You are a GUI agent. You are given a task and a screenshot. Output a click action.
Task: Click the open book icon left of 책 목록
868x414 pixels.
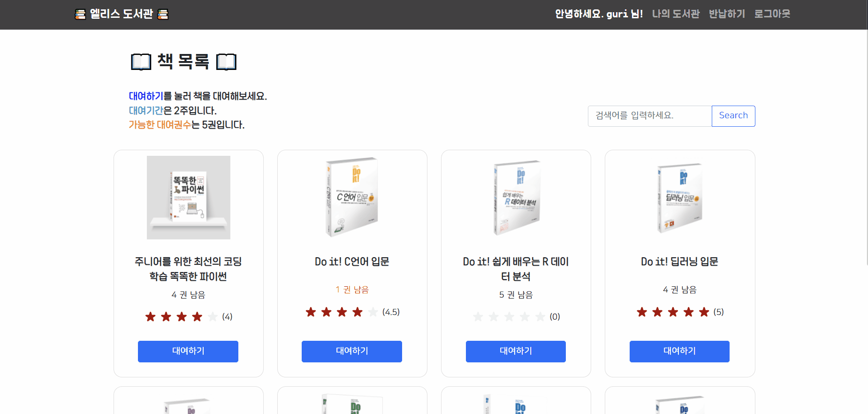pos(141,62)
